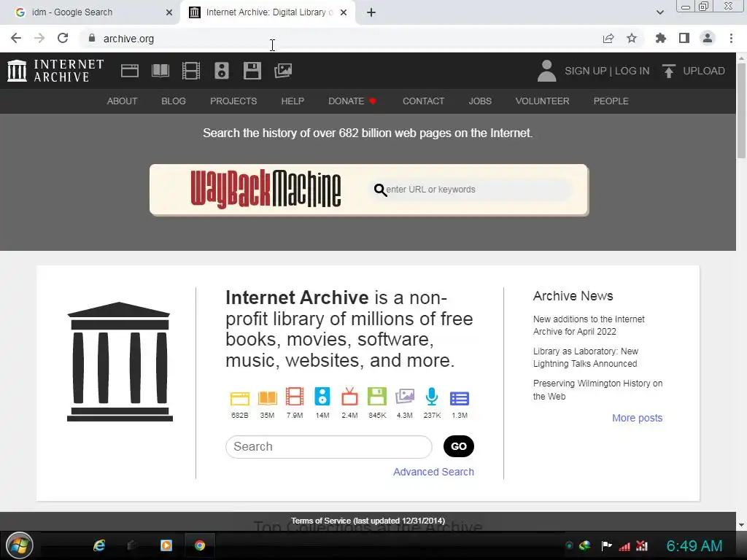Open Chrome side panel icon
This screenshot has height=560, width=747.
coord(684,38)
